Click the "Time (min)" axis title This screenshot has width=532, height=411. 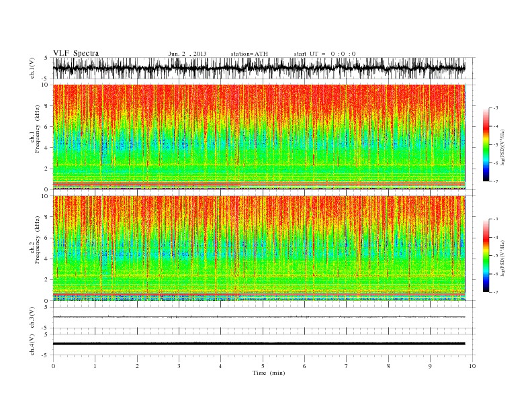269,373
